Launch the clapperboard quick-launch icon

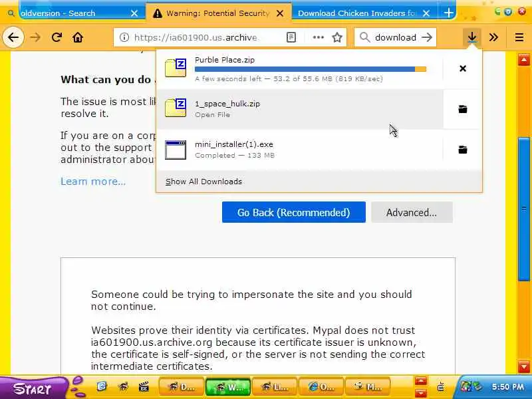click(x=144, y=386)
